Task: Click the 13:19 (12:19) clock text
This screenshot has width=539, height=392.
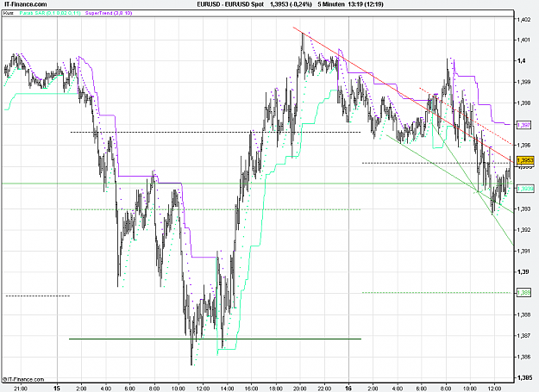Action: click(x=366, y=4)
